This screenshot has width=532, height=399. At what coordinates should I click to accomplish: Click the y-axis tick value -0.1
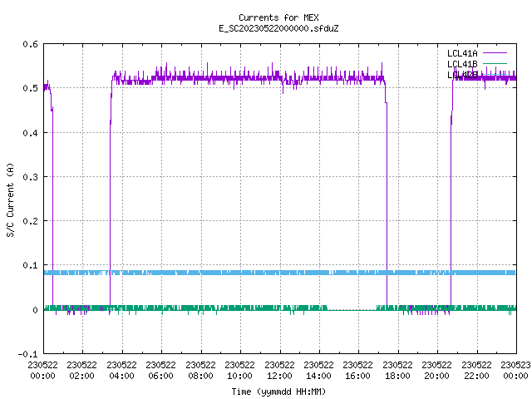(x=27, y=354)
